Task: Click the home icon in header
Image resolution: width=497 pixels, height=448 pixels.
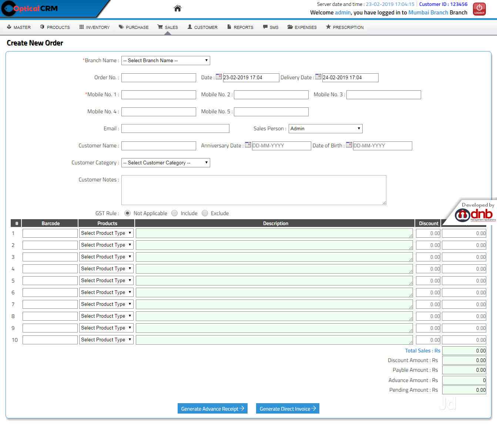Action: click(178, 8)
